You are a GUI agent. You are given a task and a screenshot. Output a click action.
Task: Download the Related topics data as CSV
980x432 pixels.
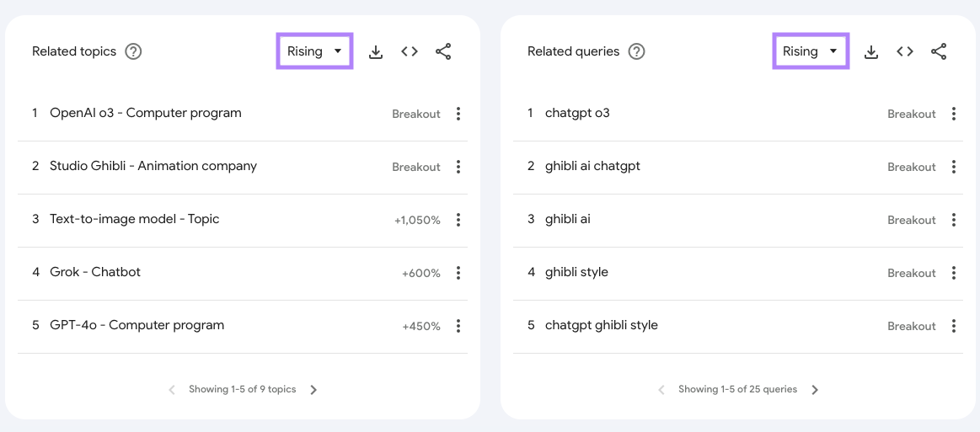[x=376, y=52]
